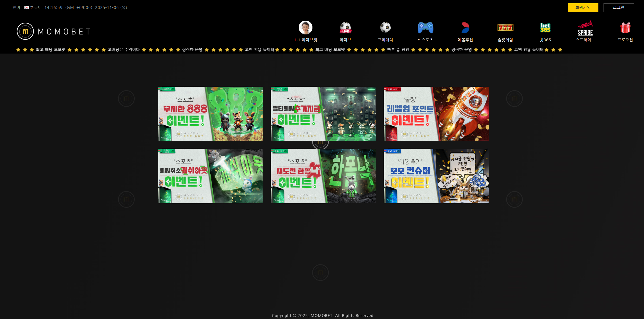
Task: Open the one-fold-miss retry event banner
Action: pos(323,176)
